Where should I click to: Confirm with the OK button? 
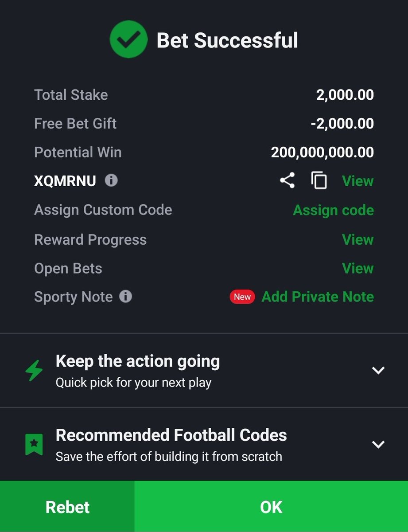click(271, 507)
